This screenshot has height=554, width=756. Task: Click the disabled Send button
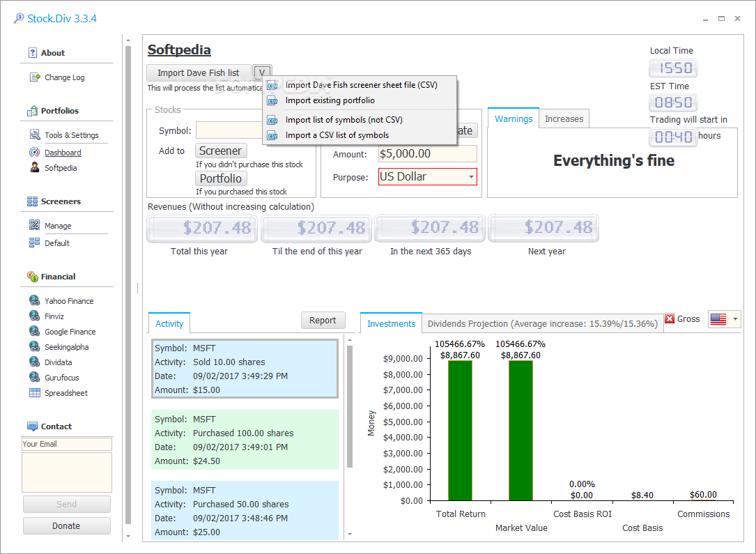(x=66, y=504)
